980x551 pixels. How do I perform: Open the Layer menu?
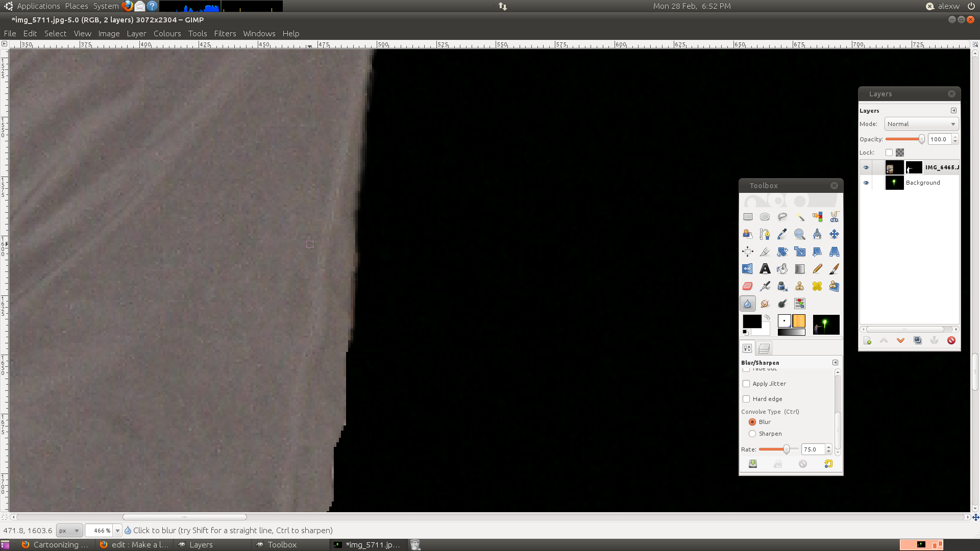[x=136, y=34]
